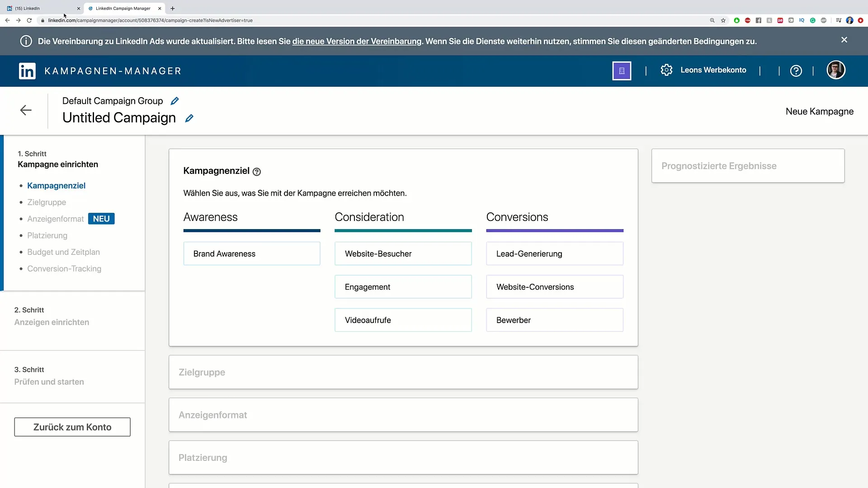Screen dimensions: 868x488
Task: Select Lead-Generierung objective
Action: [555, 253]
